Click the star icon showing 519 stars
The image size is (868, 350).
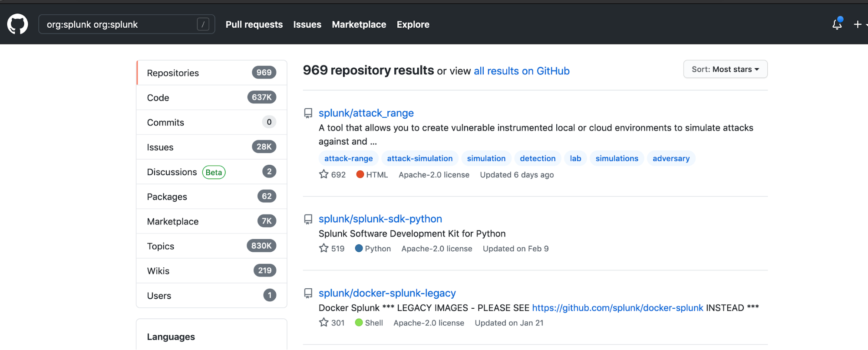click(324, 248)
